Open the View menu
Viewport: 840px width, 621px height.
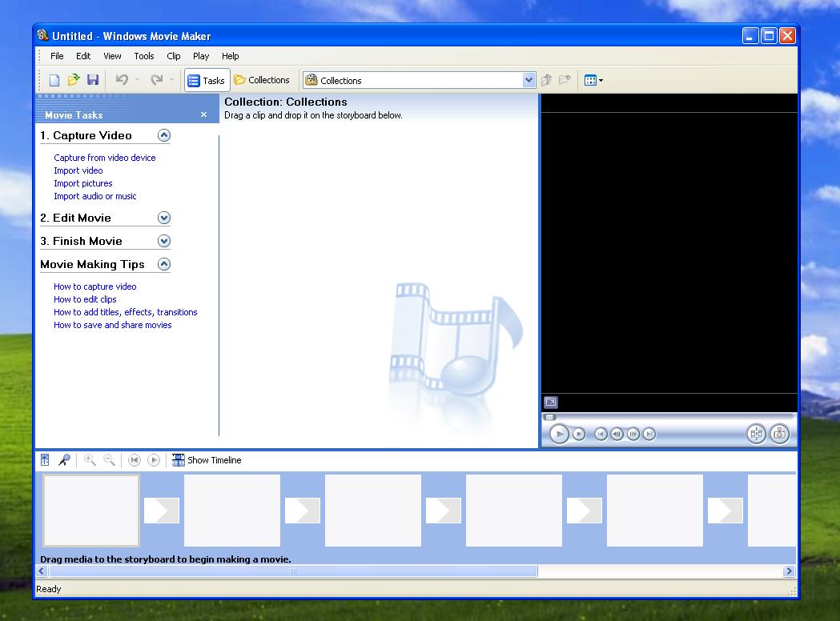point(112,56)
